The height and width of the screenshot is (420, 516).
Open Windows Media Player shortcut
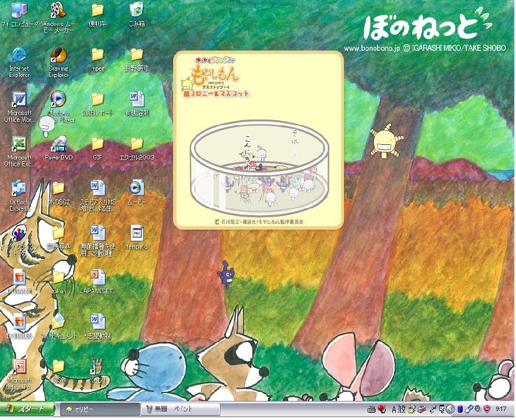tap(58, 107)
